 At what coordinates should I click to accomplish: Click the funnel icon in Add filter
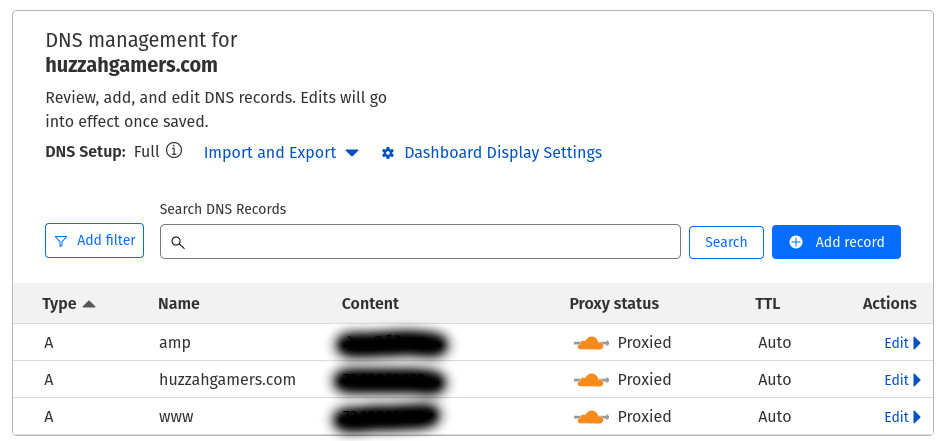tap(61, 241)
